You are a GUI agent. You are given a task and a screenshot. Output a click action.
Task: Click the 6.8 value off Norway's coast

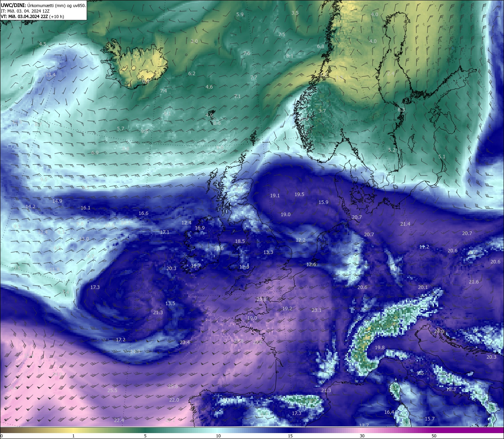pos(321,46)
